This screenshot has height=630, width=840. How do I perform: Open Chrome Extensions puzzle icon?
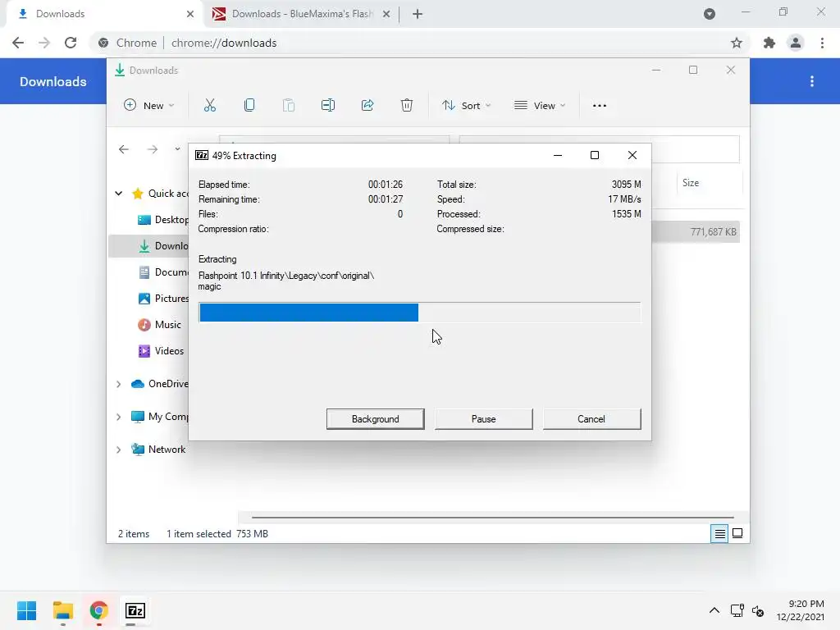coord(769,43)
